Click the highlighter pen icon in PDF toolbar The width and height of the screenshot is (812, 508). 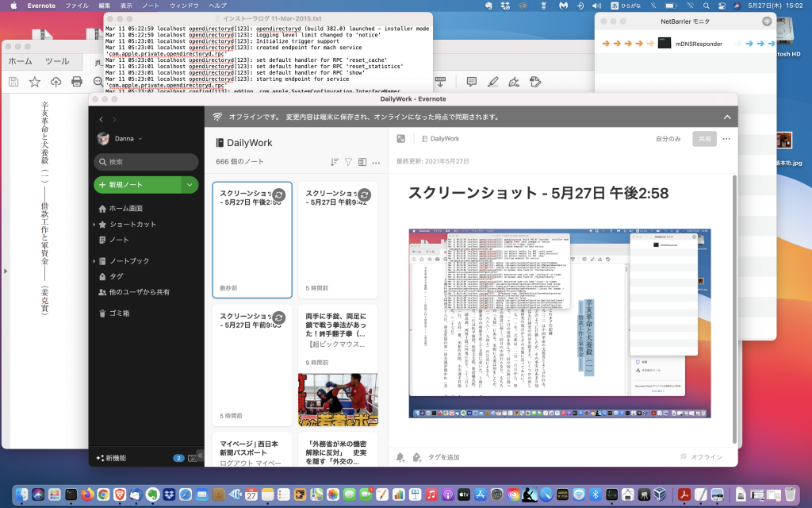493,82
